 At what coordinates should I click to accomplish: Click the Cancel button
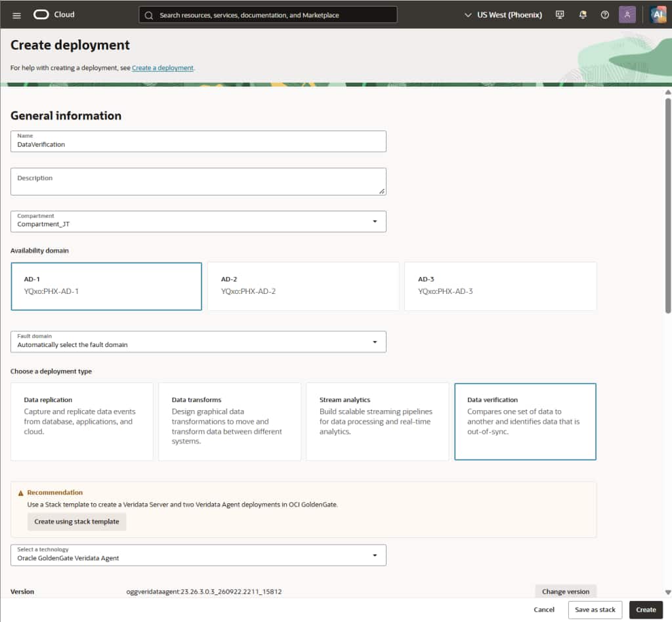544,610
